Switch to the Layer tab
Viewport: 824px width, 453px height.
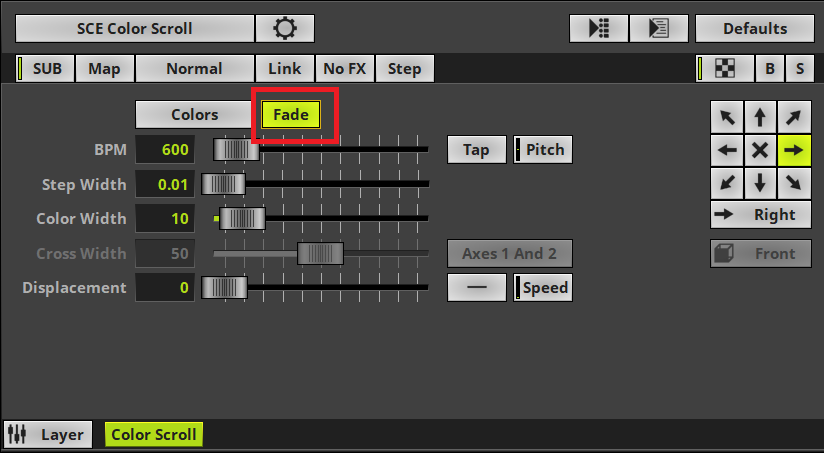pyautogui.click(x=48, y=435)
